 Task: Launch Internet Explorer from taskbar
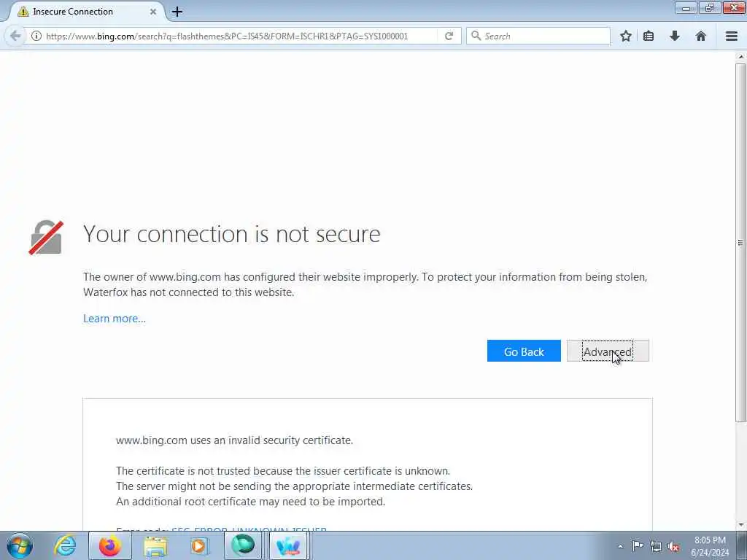pyautogui.click(x=65, y=545)
